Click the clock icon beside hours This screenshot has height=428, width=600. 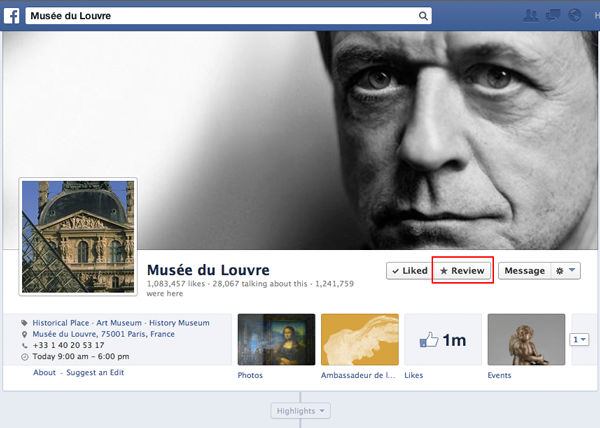click(x=24, y=357)
